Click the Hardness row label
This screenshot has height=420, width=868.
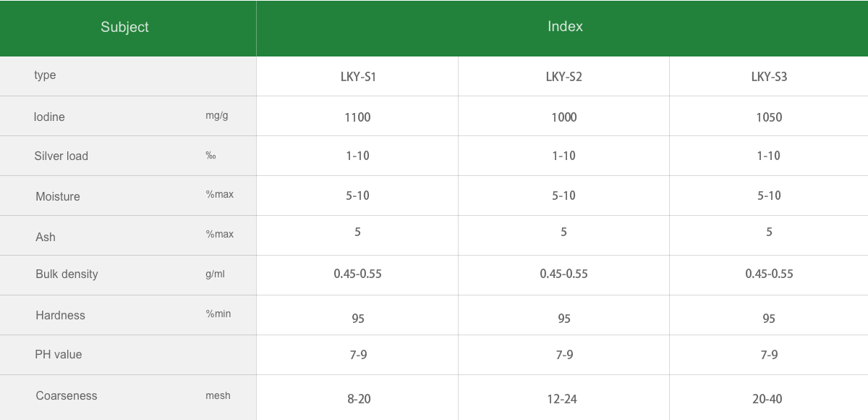point(60,316)
